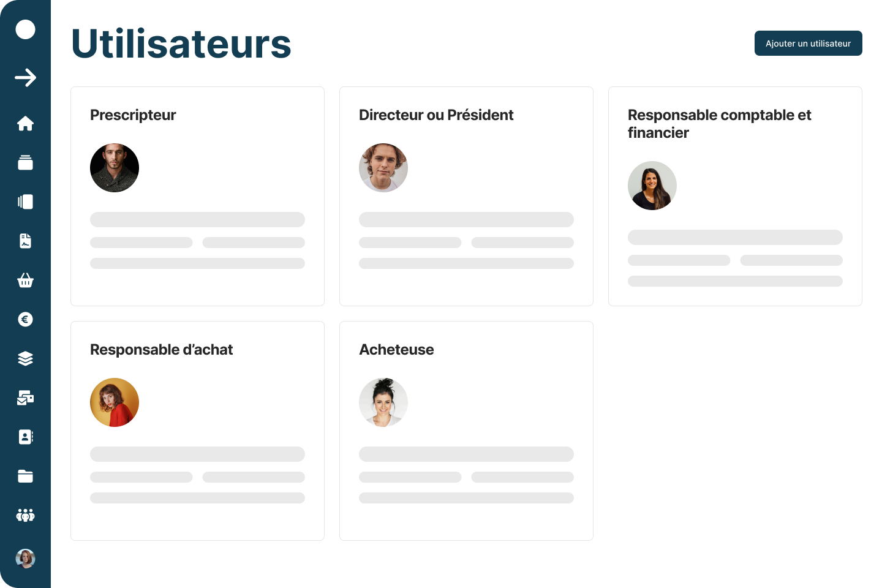
Task: Open the signed document icon in sidebar
Action: pos(25,241)
